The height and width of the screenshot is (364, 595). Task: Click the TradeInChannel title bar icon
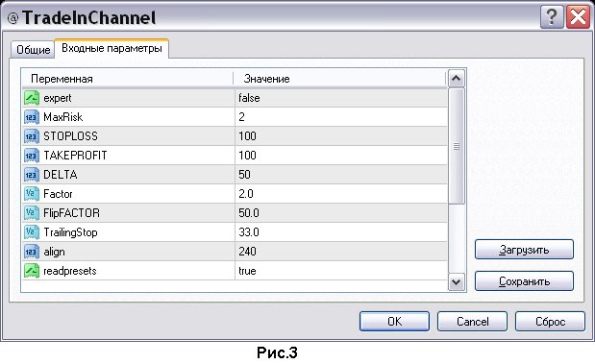[12, 18]
